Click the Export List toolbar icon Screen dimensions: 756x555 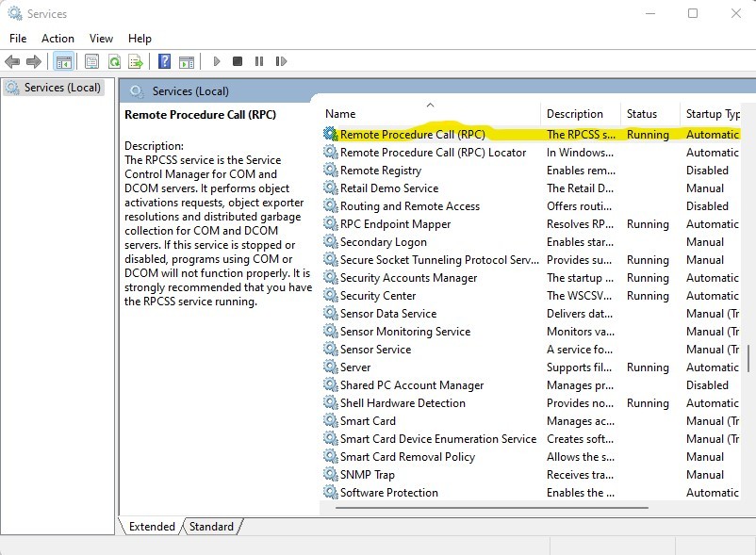point(136,61)
